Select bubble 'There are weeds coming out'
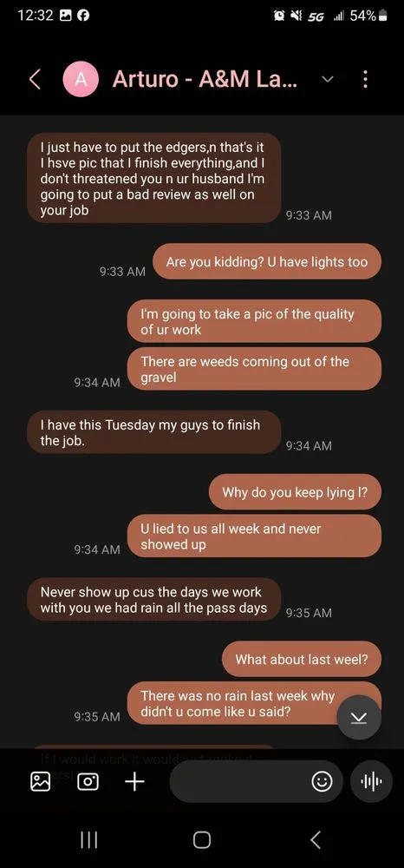 point(254,369)
